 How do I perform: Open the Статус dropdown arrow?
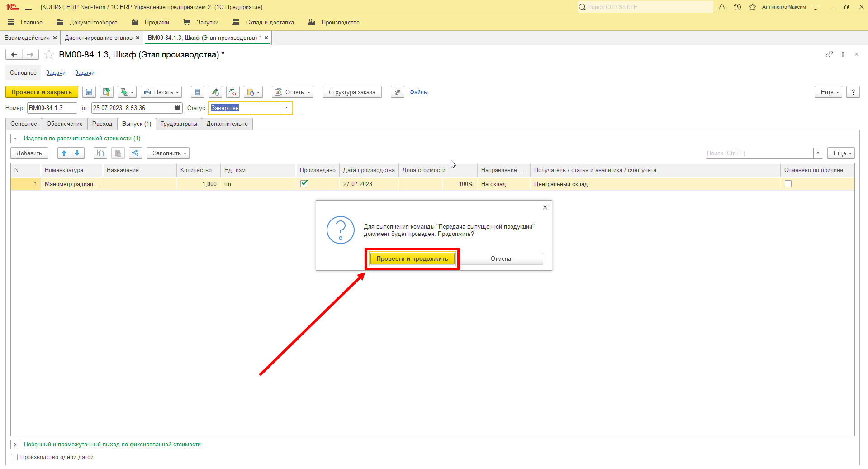(x=286, y=108)
